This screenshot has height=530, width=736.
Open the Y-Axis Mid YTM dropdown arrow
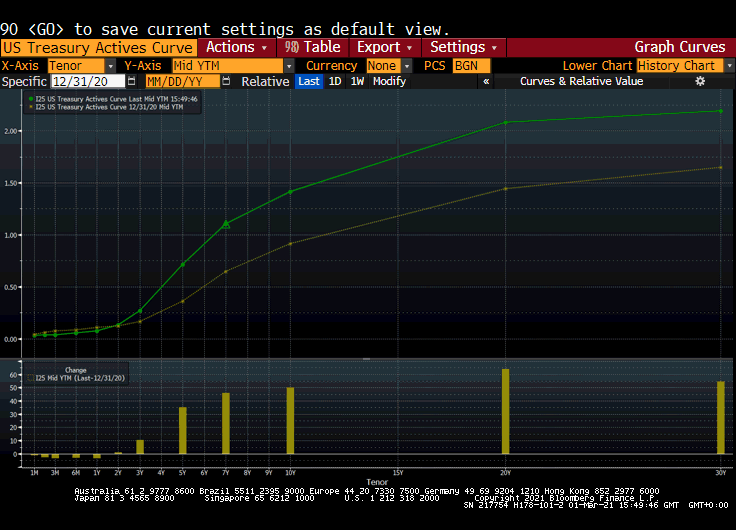tap(289, 66)
